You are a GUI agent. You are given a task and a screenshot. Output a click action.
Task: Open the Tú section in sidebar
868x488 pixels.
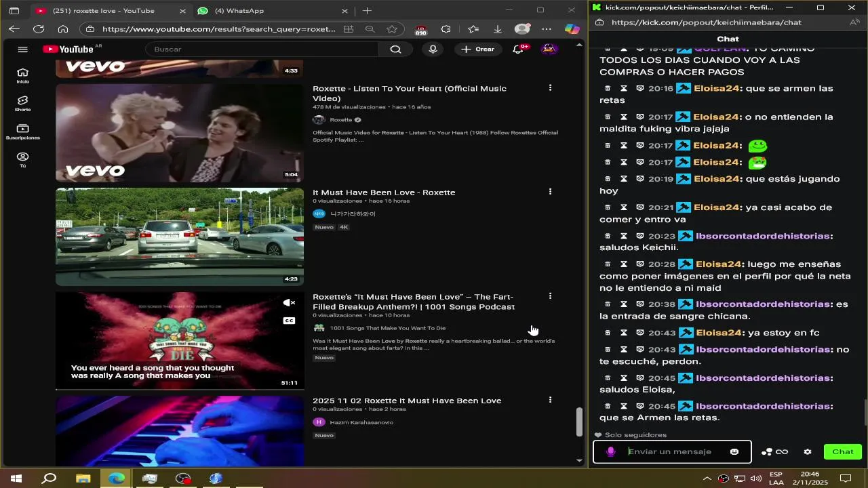pos(23,159)
